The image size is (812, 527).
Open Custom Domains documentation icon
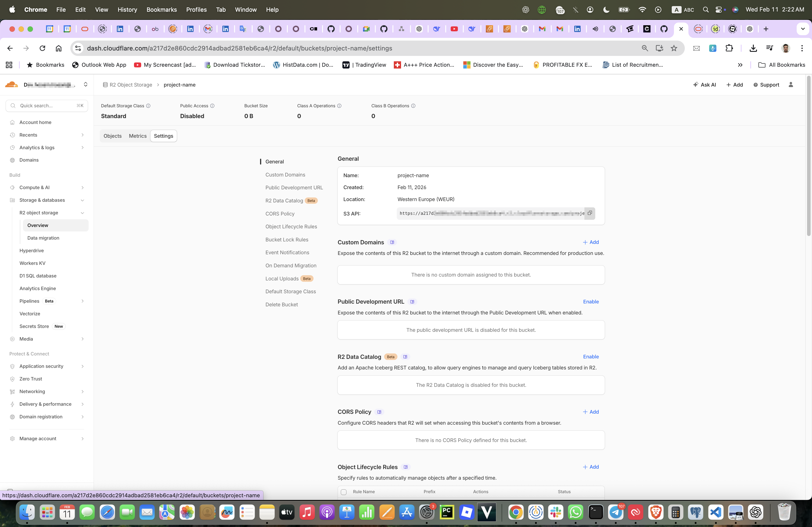tap(392, 242)
